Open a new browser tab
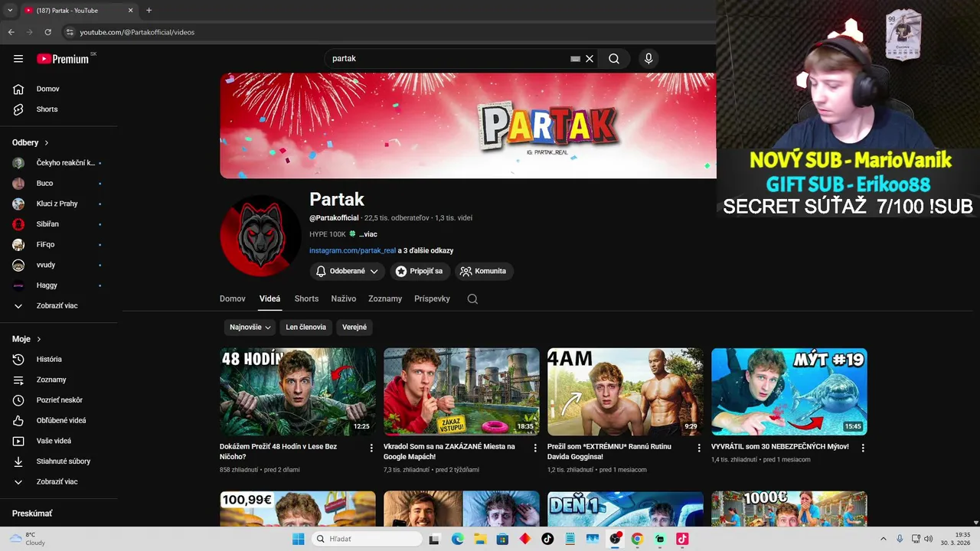The height and width of the screenshot is (551, 980). pyautogui.click(x=149, y=11)
